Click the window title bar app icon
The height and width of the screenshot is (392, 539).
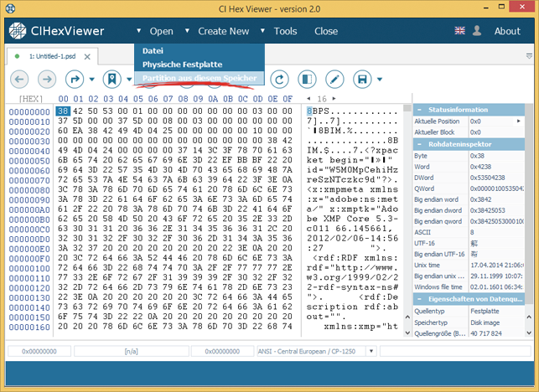[11, 8]
